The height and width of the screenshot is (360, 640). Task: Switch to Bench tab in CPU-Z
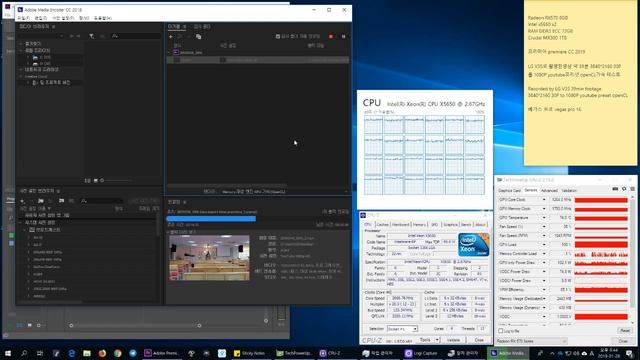coord(466,224)
